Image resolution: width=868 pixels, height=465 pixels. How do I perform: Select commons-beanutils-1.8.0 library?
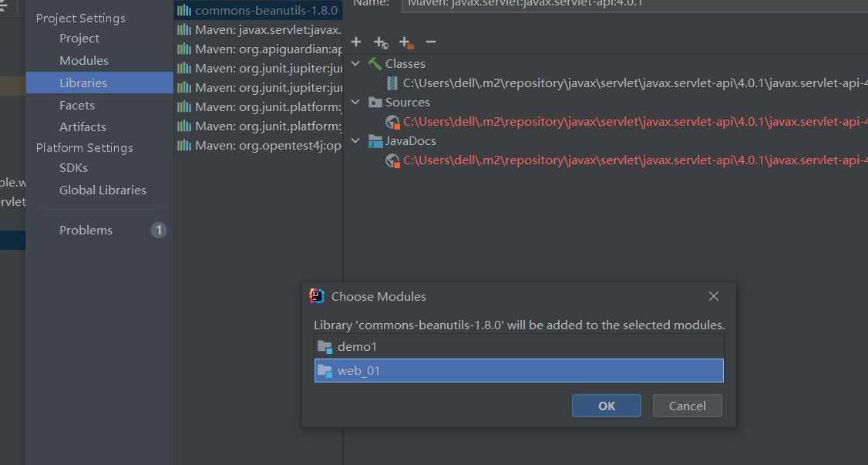[258, 11]
